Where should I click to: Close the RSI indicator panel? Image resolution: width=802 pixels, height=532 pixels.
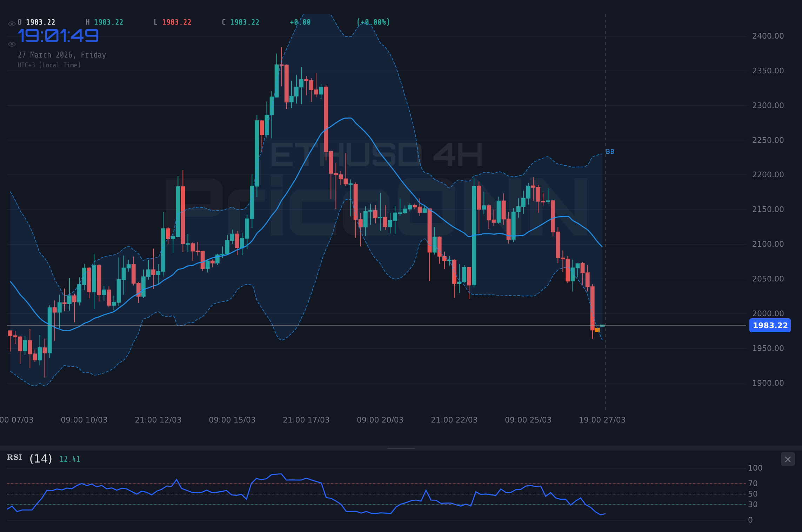tap(788, 459)
